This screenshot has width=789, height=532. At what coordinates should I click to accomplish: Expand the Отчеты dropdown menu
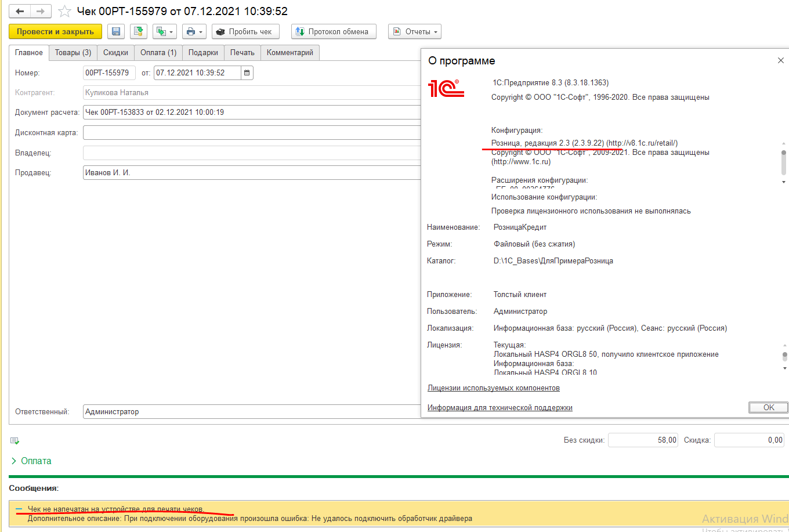pyautogui.click(x=415, y=31)
